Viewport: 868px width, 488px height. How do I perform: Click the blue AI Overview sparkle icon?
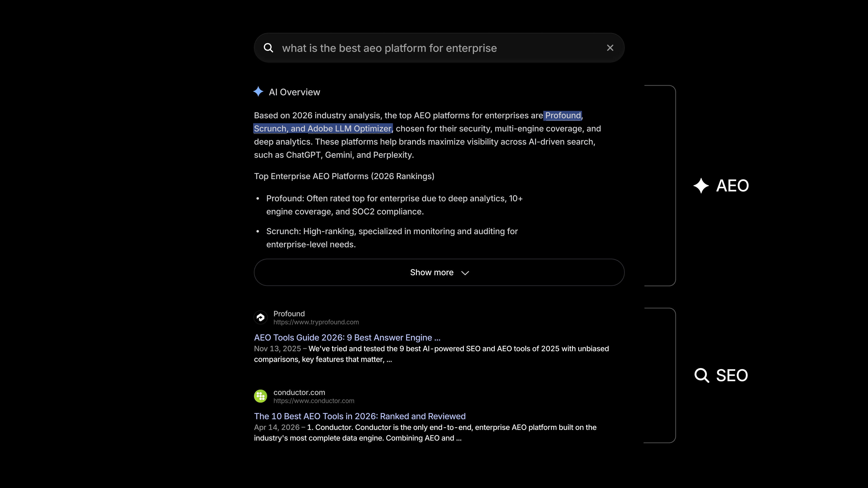pyautogui.click(x=258, y=92)
